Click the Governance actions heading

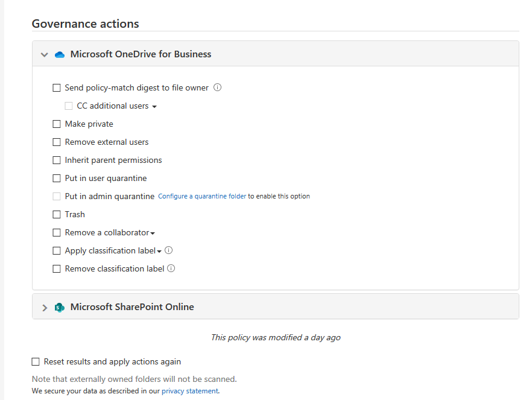pyautogui.click(x=86, y=24)
